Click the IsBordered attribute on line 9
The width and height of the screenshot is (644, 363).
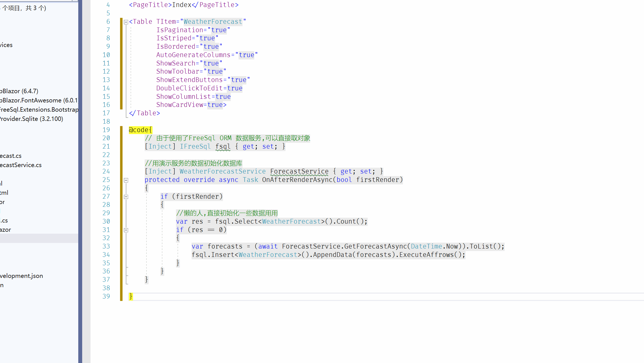point(176,46)
